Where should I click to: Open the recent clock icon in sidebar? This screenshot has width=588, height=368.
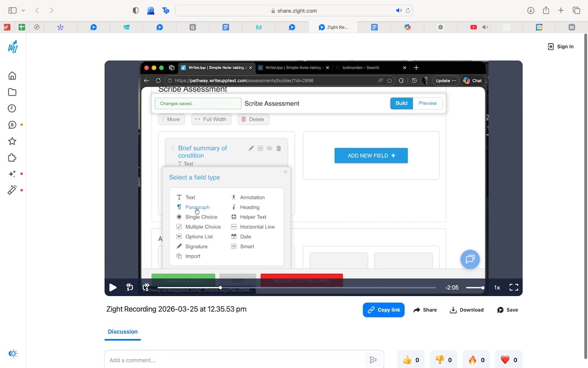coord(12,108)
